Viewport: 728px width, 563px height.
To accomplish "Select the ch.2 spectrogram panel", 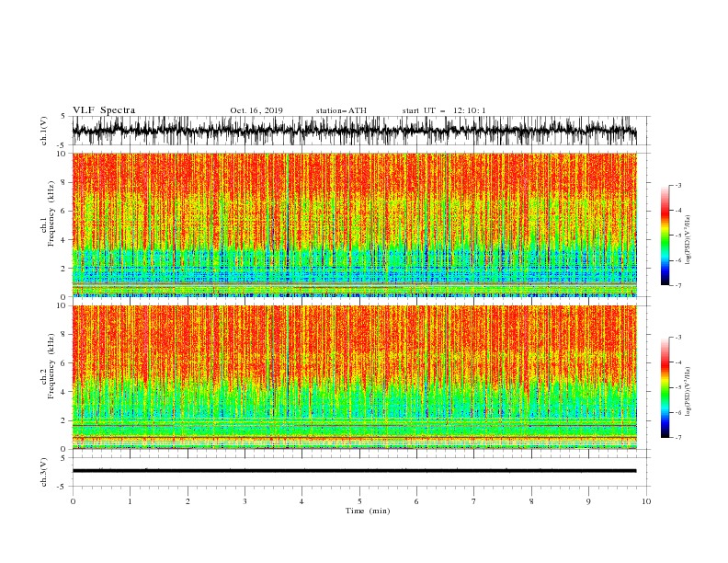I will tap(354, 377).
